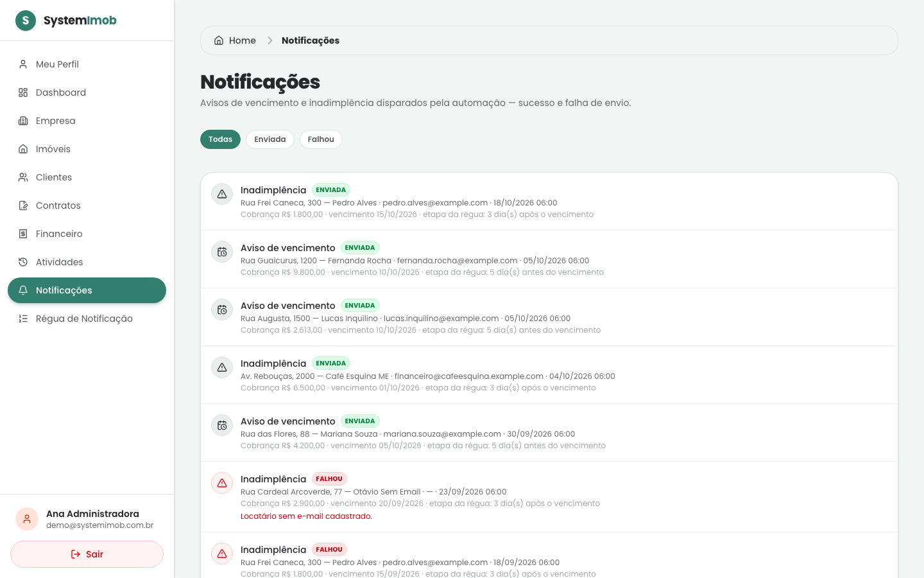Screen dimensions: 924x578
Task: Click the Ana Administradora avatar icon
Action: [x=27, y=519]
